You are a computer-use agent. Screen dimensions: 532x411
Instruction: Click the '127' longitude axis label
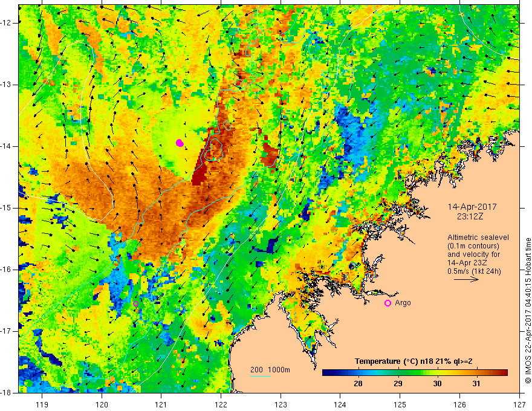point(519,404)
